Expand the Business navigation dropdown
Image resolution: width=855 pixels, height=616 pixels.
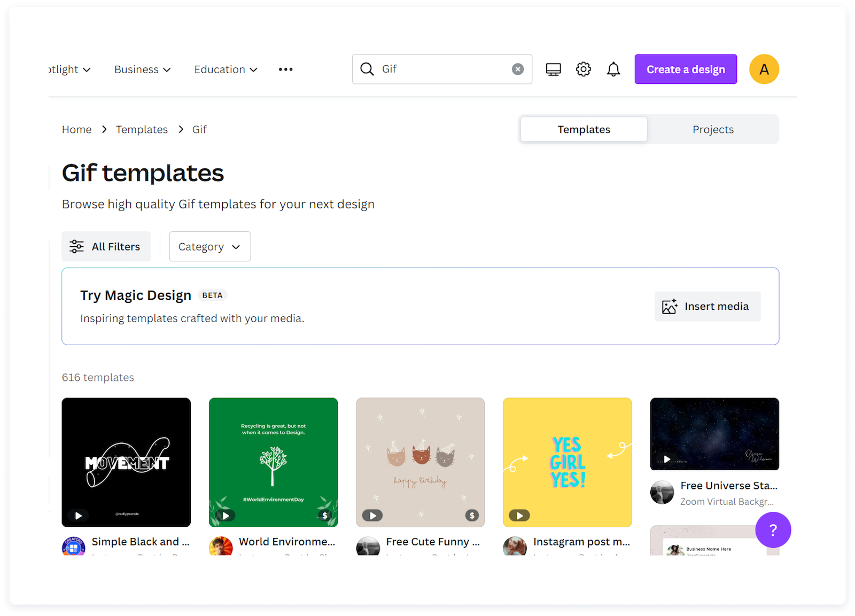click(x=142, y=69)
